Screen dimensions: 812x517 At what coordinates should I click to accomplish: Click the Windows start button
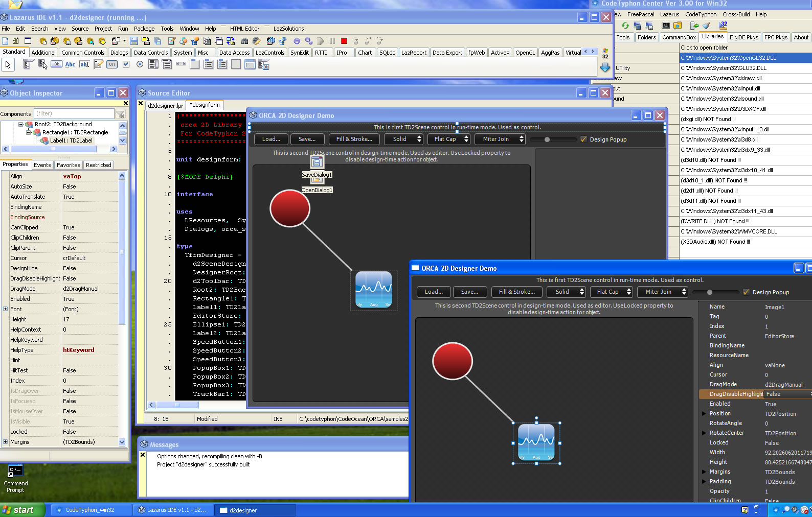point(23,510)
